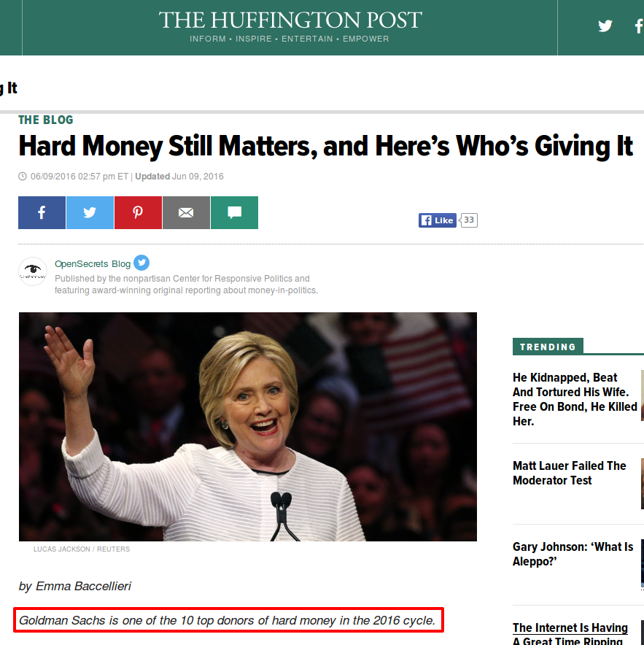Open the OpenSecrets Blog author link
644x645 pixels.
pyautogui.click(x=93, y=264)
